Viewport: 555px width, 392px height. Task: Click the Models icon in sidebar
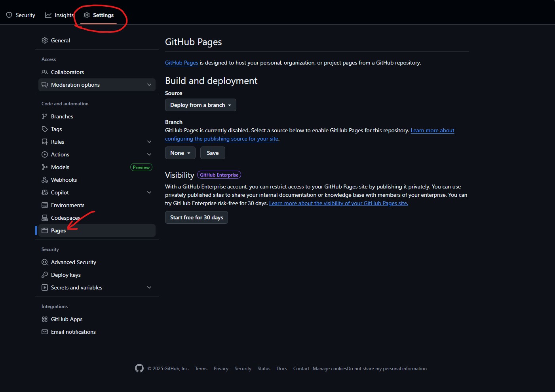(45, 167)
